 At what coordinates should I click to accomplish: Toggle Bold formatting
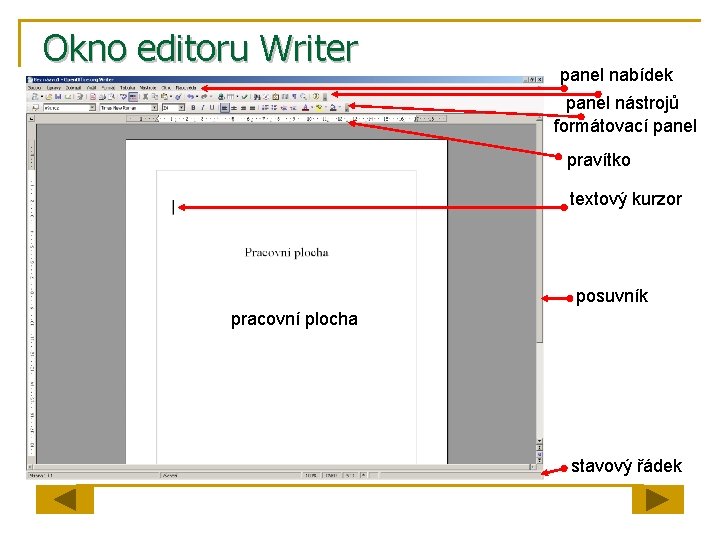194,108
